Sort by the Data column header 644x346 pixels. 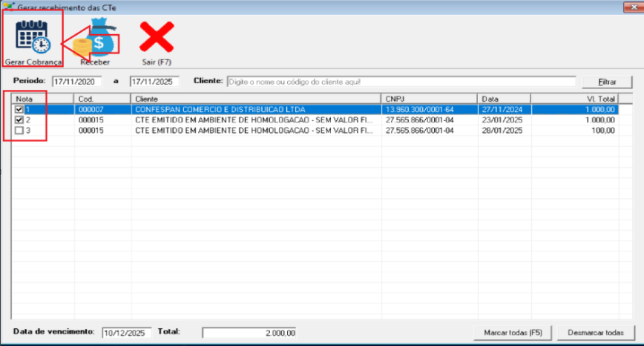(x=503, y=98)
